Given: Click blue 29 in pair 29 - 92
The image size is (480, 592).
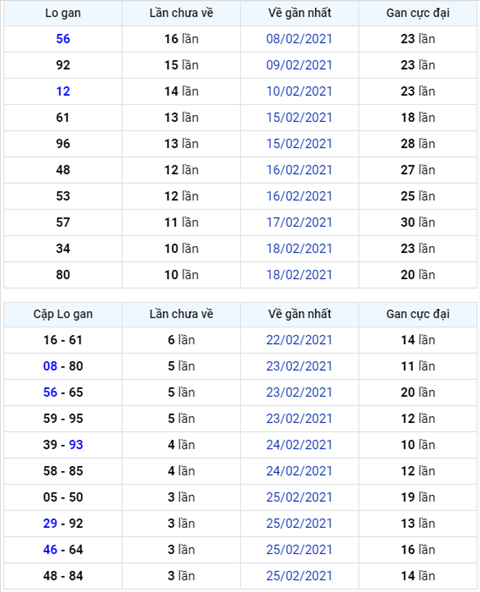Looking at the screenshot, I should [x=50, y=523].
